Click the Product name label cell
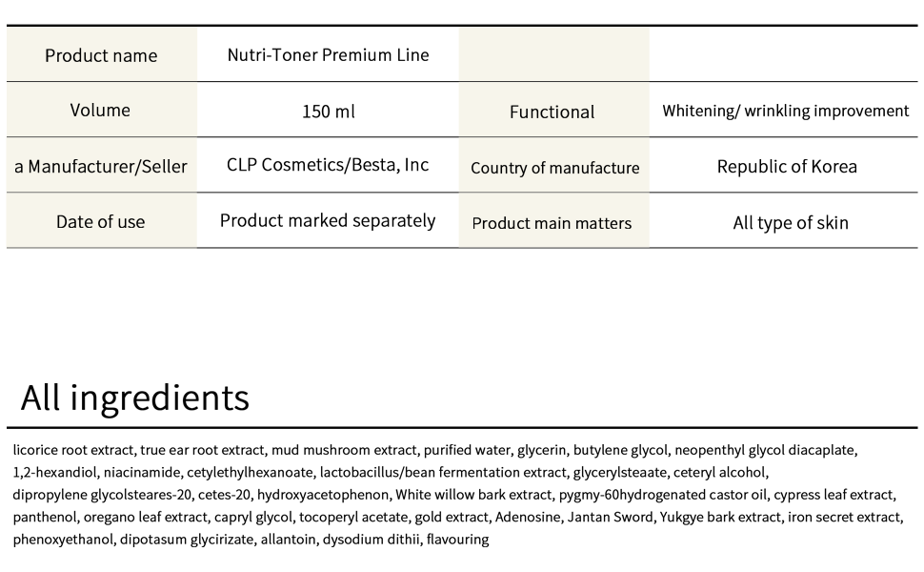 (x=101, y=55)
